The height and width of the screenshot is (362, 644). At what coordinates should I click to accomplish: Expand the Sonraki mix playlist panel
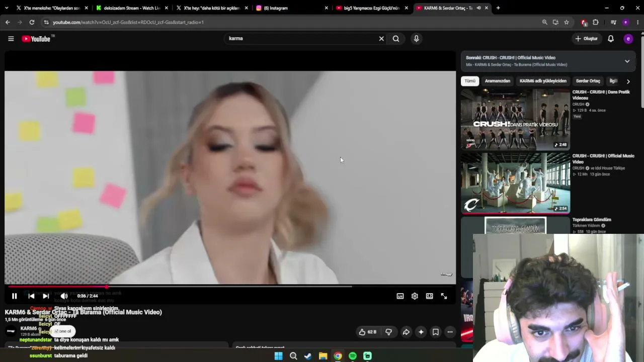[627, 61]
